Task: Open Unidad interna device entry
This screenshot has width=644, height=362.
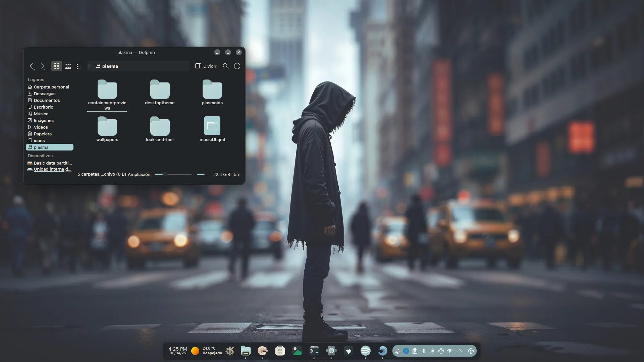Action: click(x=50, y=169)
